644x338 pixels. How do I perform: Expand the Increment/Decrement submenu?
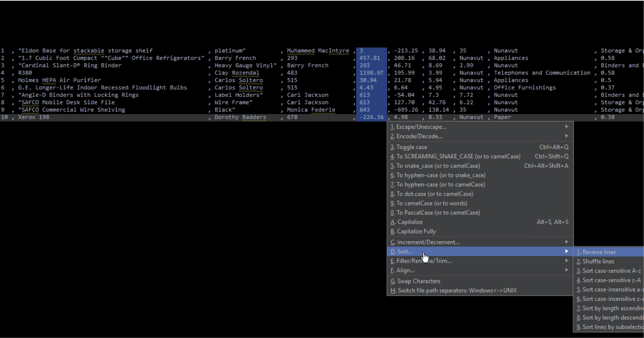(480, 242)
